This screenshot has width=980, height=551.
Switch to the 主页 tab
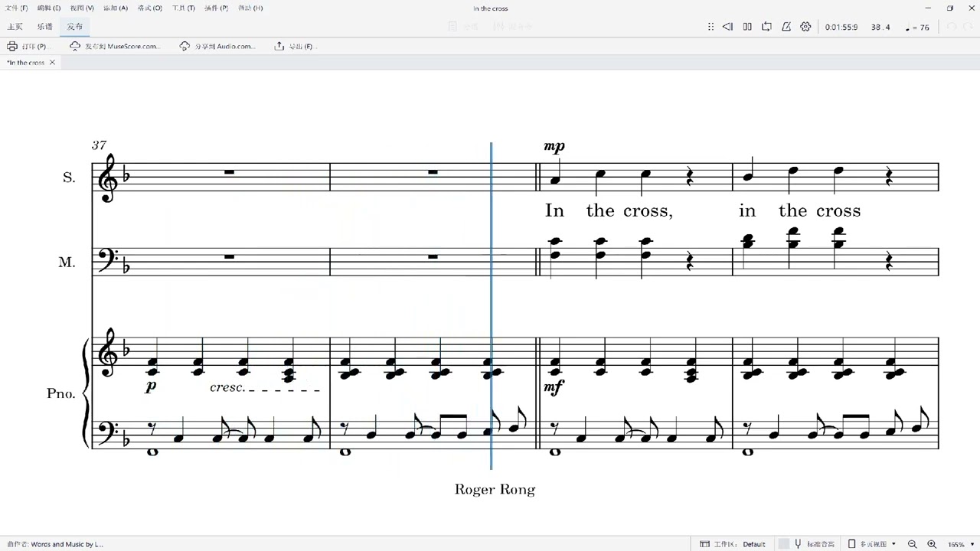(x=15, y=27)
